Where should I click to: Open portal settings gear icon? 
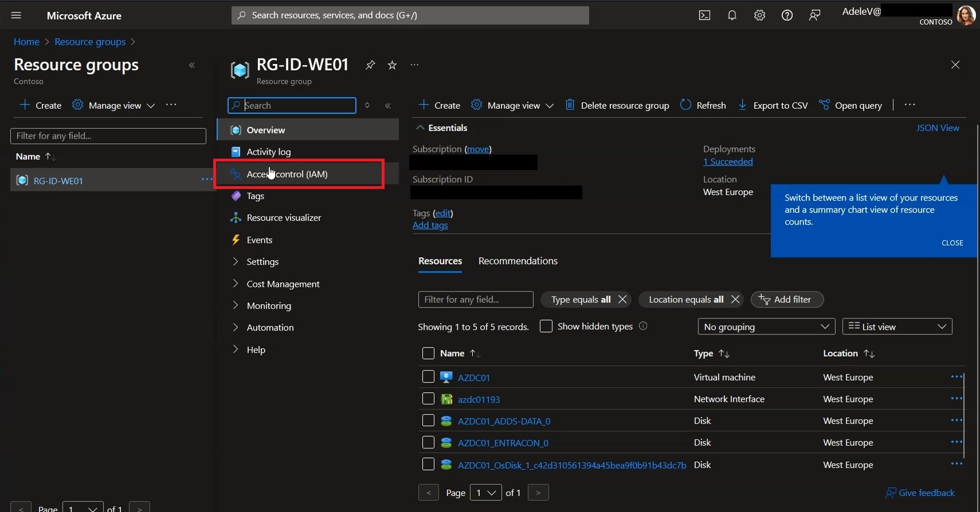tap(759, 15)
